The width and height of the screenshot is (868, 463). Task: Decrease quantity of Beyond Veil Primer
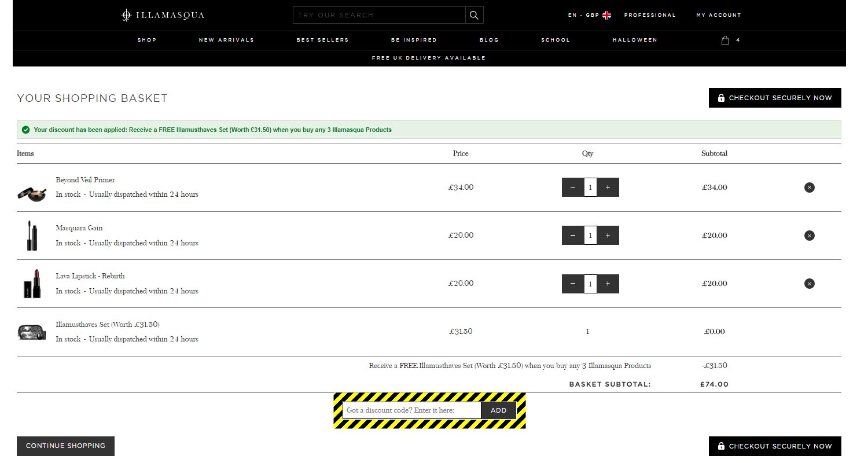tap(573, 188)
